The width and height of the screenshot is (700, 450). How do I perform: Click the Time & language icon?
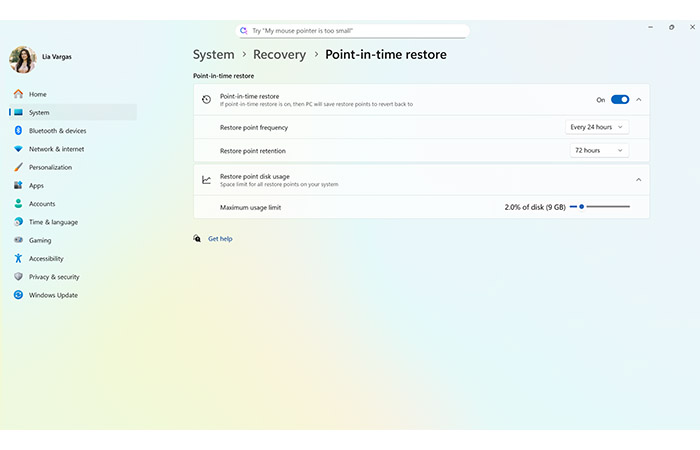point(18,222)
